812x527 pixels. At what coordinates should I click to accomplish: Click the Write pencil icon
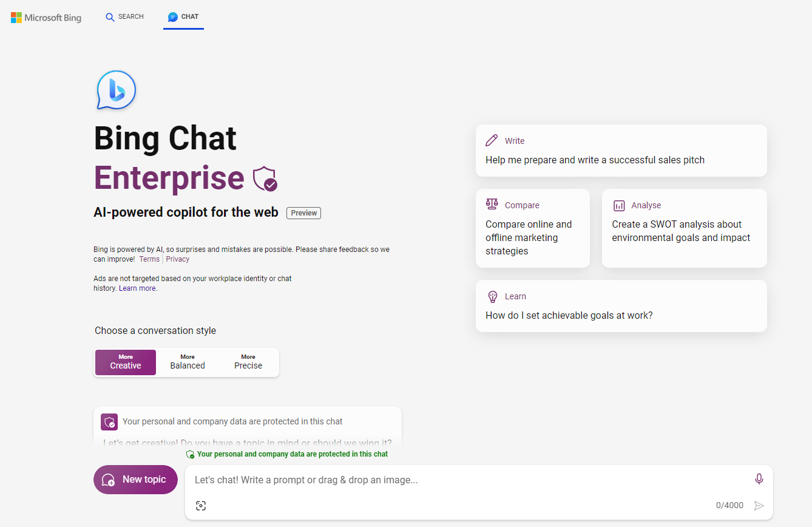492,140
